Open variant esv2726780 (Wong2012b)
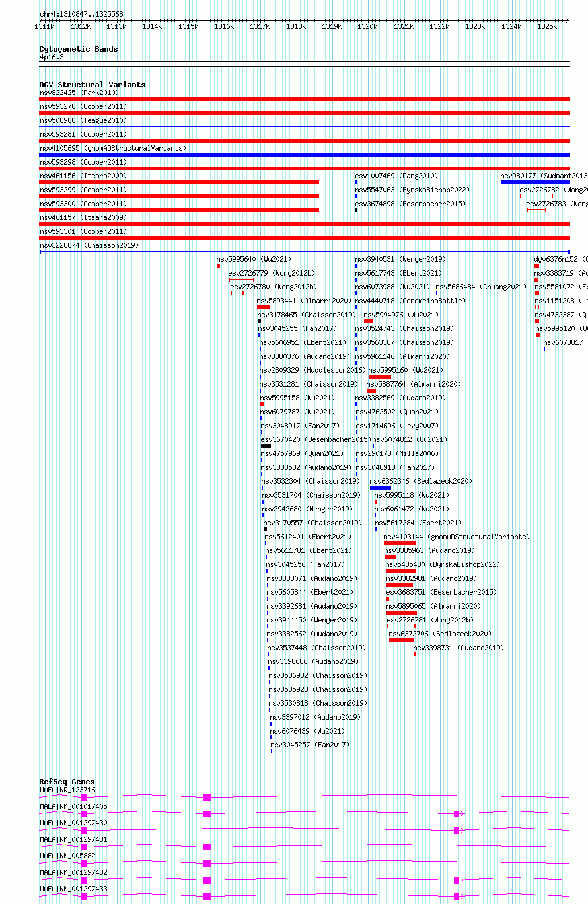Image resolution: width=588 pixels, height=904 pixels. point(274,287)
